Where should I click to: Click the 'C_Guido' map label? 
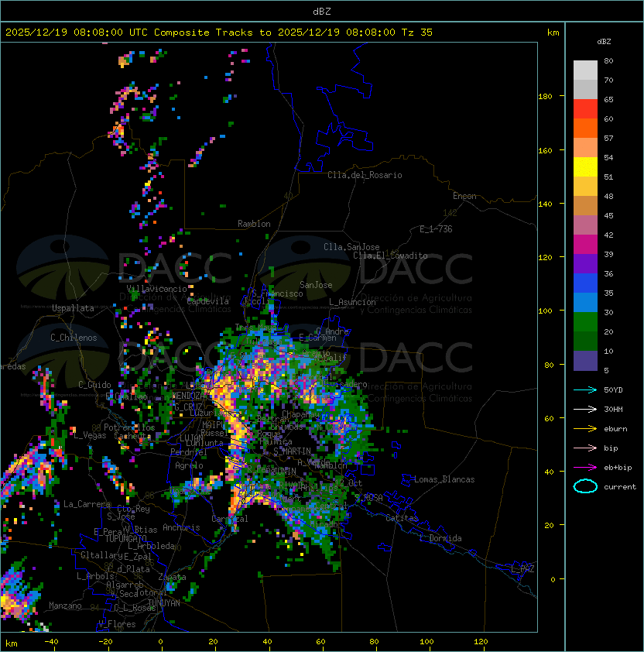(94, 385)
